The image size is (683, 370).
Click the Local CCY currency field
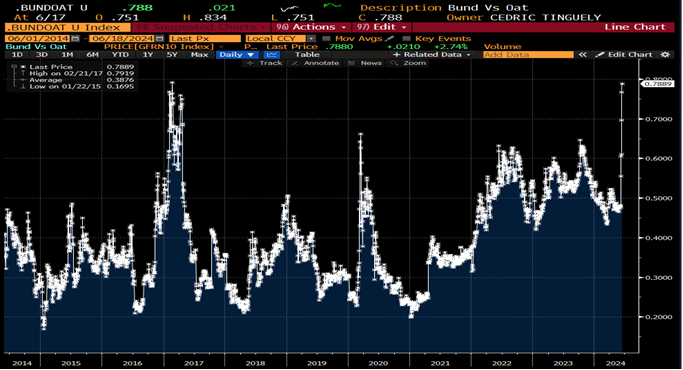pos(276,38)
